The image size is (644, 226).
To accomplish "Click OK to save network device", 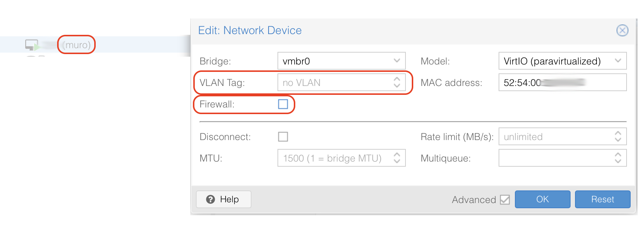I will tap(542, 199).
